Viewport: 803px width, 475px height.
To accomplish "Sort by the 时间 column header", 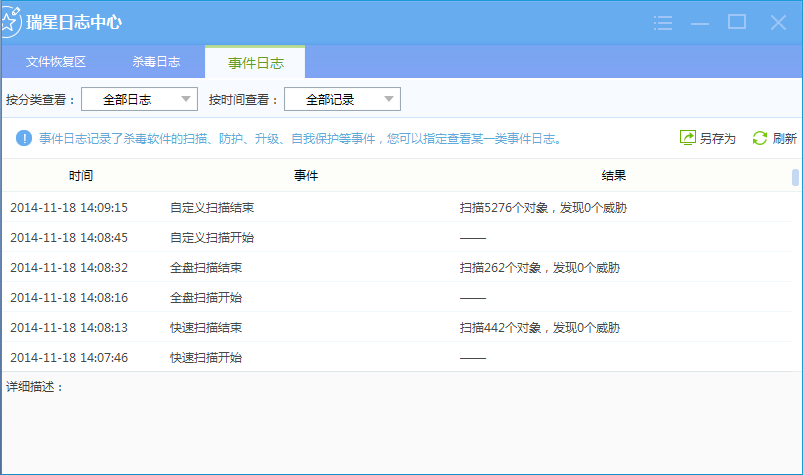I will 81,176.
